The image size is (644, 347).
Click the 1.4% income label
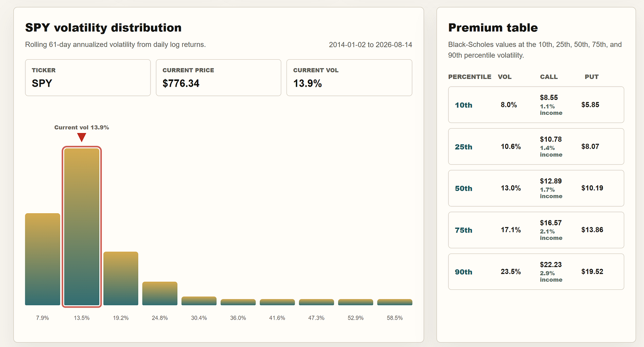[x=551, y=151]
